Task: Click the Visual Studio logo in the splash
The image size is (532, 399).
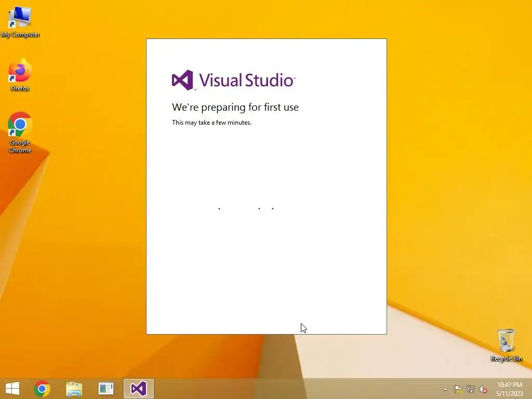Action: tap(233, 81)
